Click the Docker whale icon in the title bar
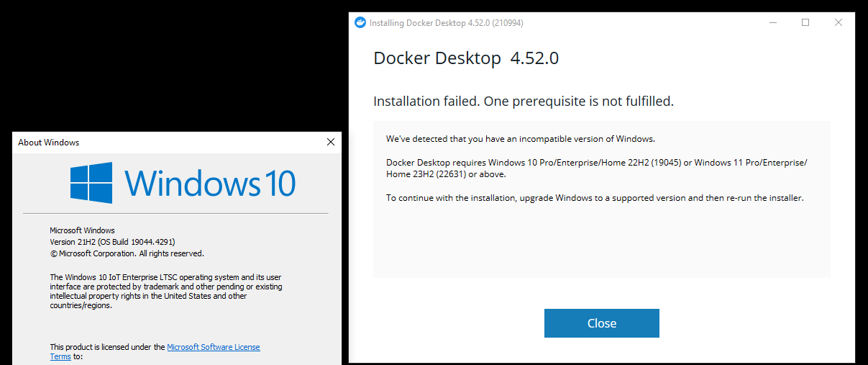Viewport: 868px width, 365px height. click(360, 22)
